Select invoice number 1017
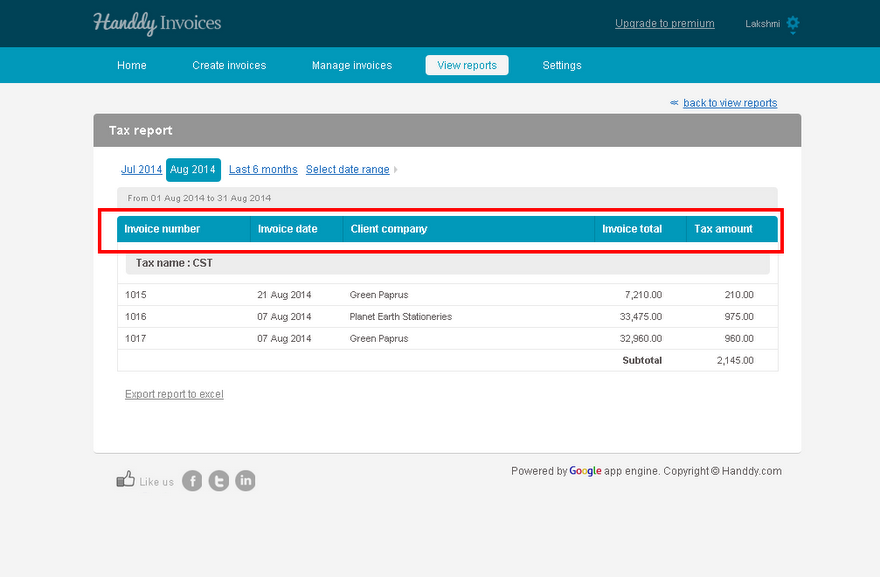 [136, 338]
